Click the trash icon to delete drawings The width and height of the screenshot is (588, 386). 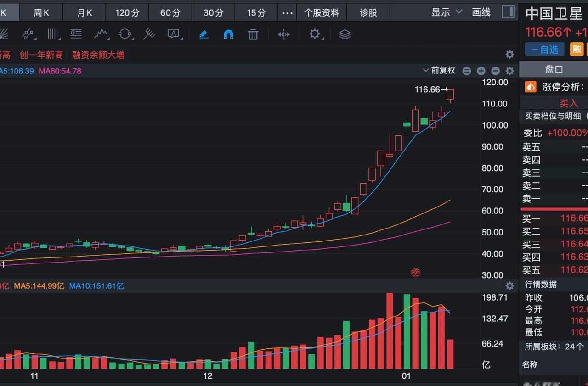click(x=253, y=34)
